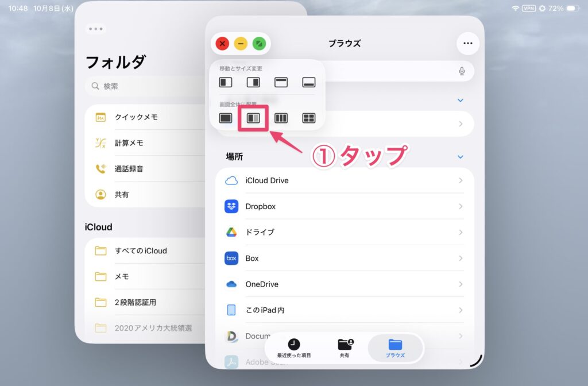Collapse the 場所 section
This screenshot has width=588, height=386.
[x=460, y=157]
